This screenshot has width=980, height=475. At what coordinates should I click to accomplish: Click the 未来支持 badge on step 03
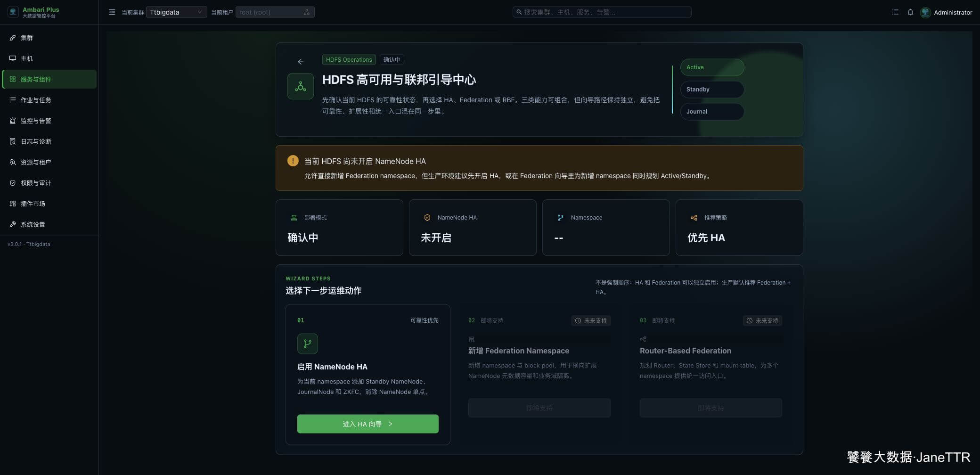tap(762, 321)
